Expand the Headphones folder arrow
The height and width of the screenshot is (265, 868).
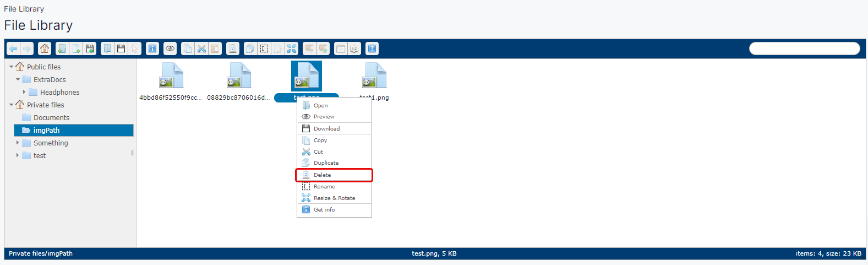(24, 92)
